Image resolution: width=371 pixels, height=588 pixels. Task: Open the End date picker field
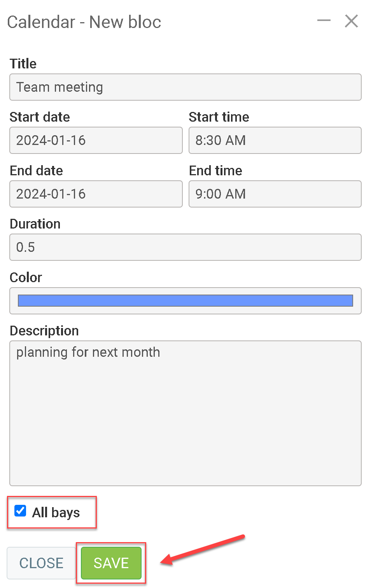[x=96, y=194]
